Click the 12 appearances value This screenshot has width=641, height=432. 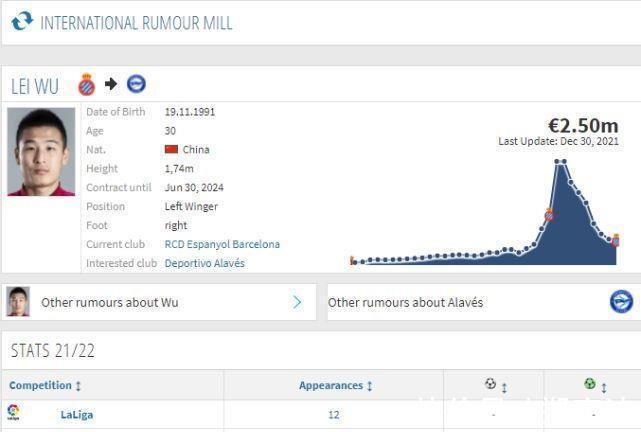point(334,415)
